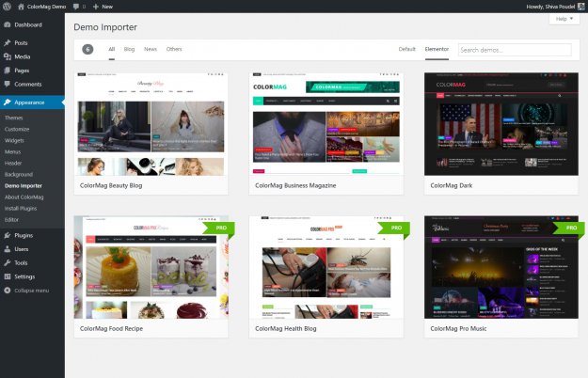Expand the Help dropdown tab
This screenshot has width=588, height=378.
pyautogui.click(x=563, y=19)
